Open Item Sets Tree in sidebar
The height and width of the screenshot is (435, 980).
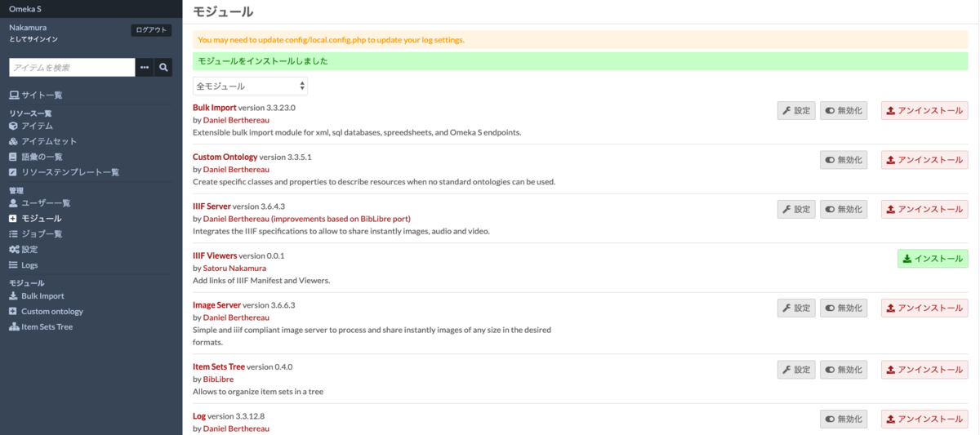[41, 326]
